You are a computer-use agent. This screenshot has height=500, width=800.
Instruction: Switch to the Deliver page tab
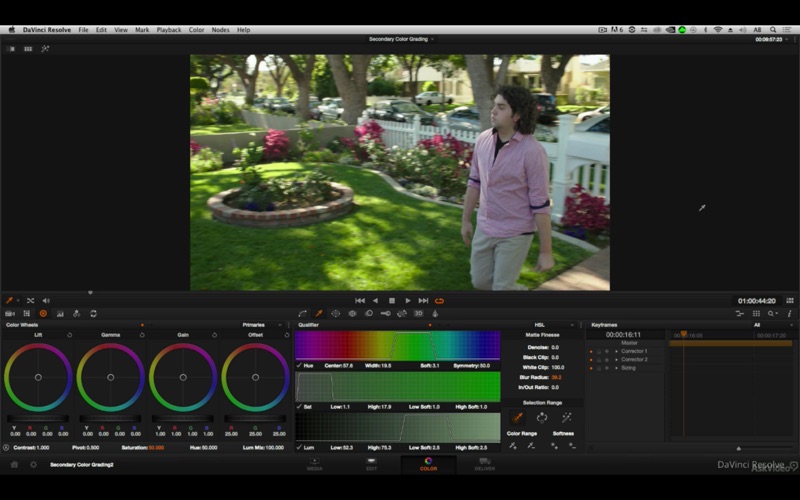pyautogui.click(x=485, y=464)
